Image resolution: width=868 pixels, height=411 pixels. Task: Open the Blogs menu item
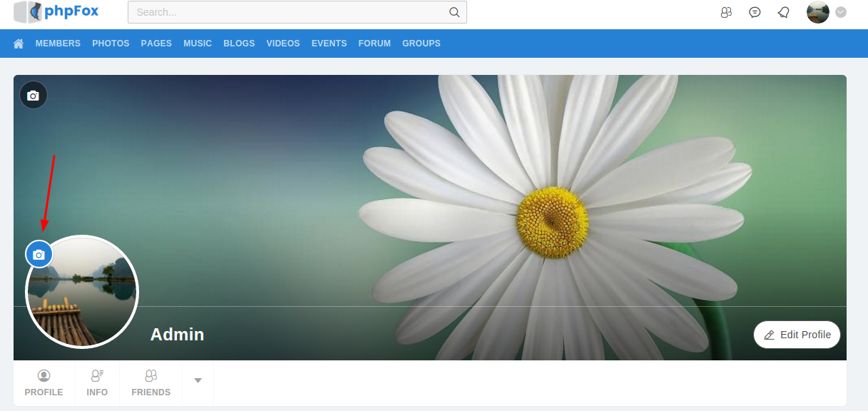click(239, 44)
